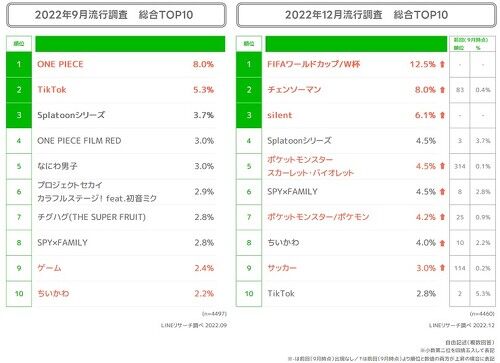Click the チグハグ(THE SUPER FRUIT) entry
Viewport: 500px width, 363px height.
(91, 217)
